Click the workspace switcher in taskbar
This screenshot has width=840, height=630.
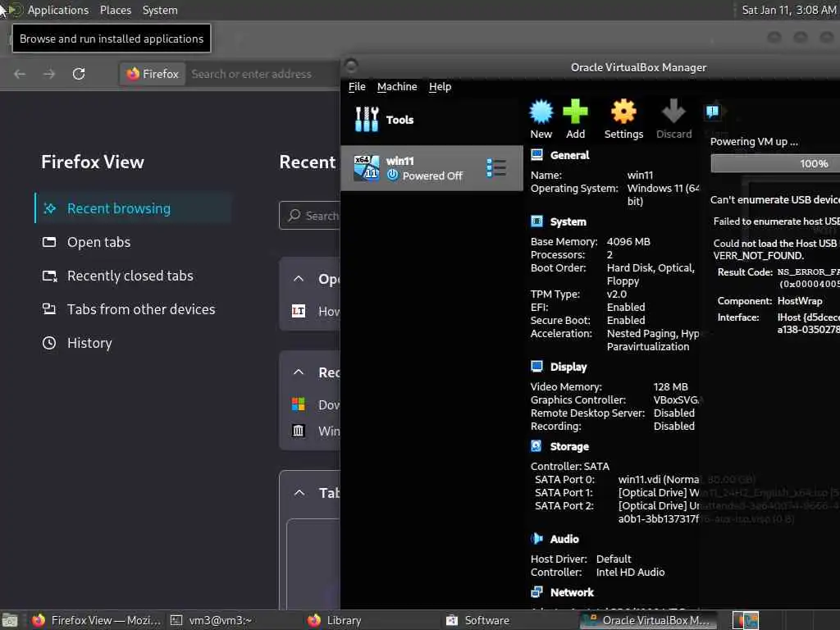(x=745, y=620)
